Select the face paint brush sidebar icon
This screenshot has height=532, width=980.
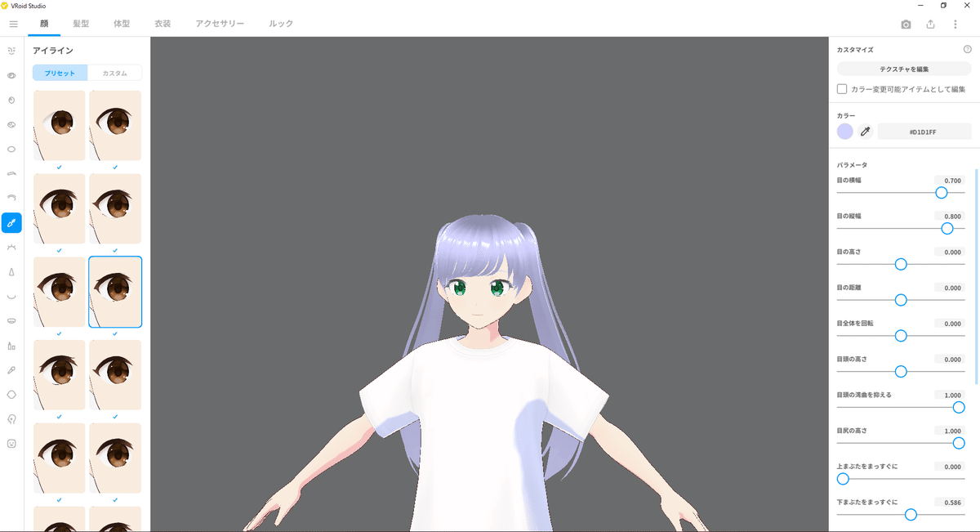[11, 369]
